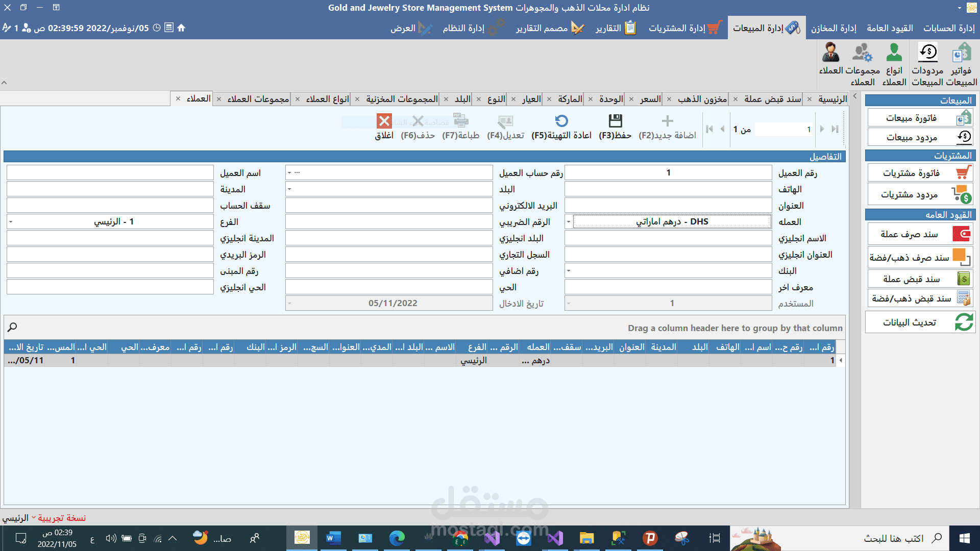Click the customer name (اسم العميل) input field
Image resolution: width=980 pixels, height=551 pixels.
[110, 173]
